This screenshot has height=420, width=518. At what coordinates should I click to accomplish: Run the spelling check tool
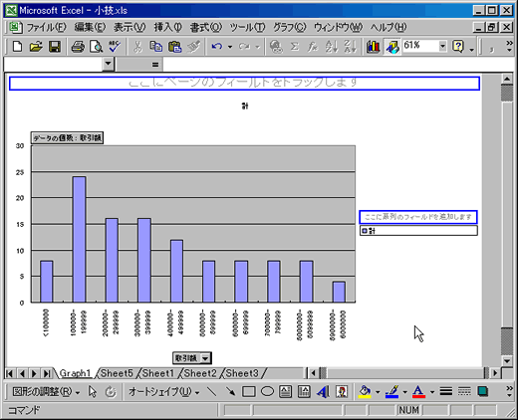click(115, 47)
